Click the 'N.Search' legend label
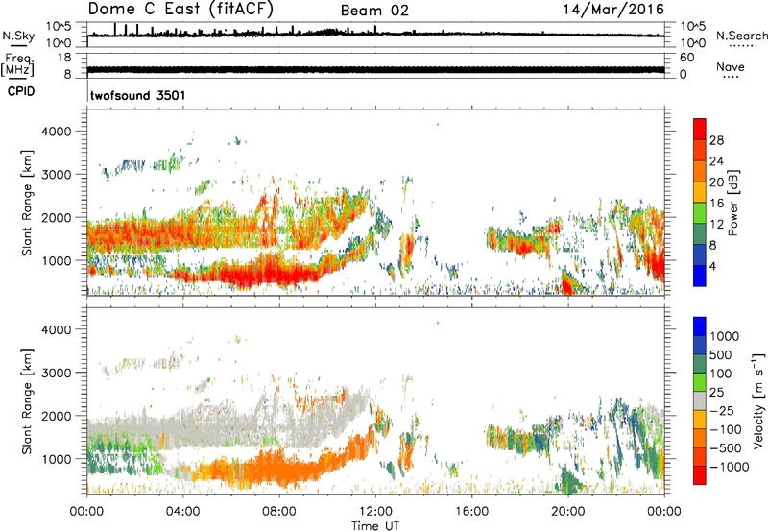 click(x=741, y=36)
